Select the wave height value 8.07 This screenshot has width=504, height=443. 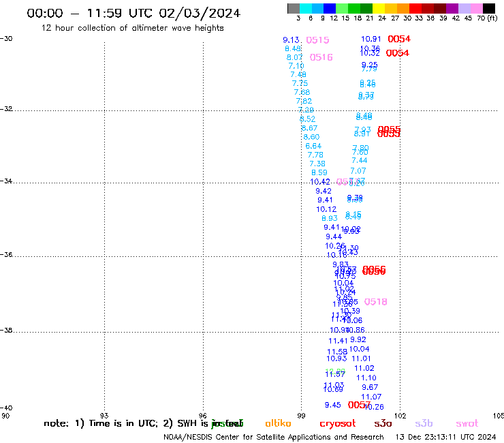(x=294, y=57)
